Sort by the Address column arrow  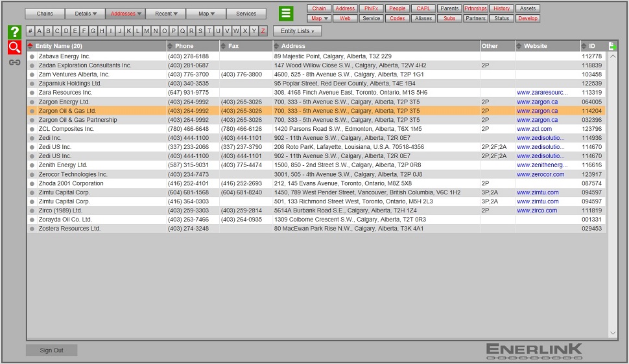coord(276,46)
